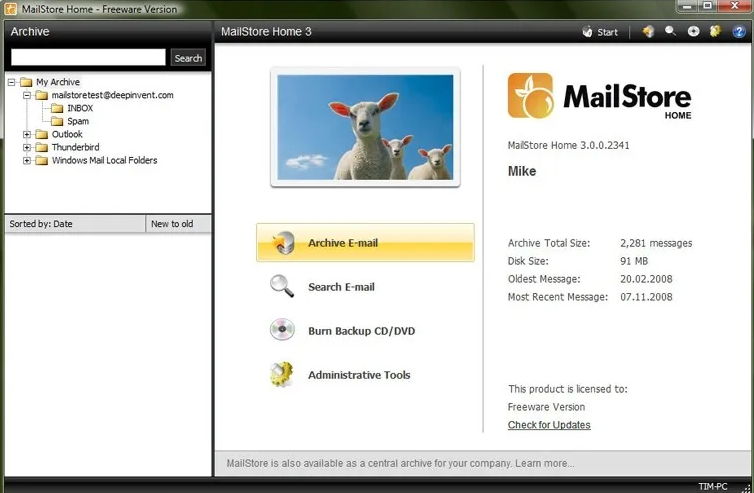
Task: Click the My Archive folder icon
Action: 26,82
